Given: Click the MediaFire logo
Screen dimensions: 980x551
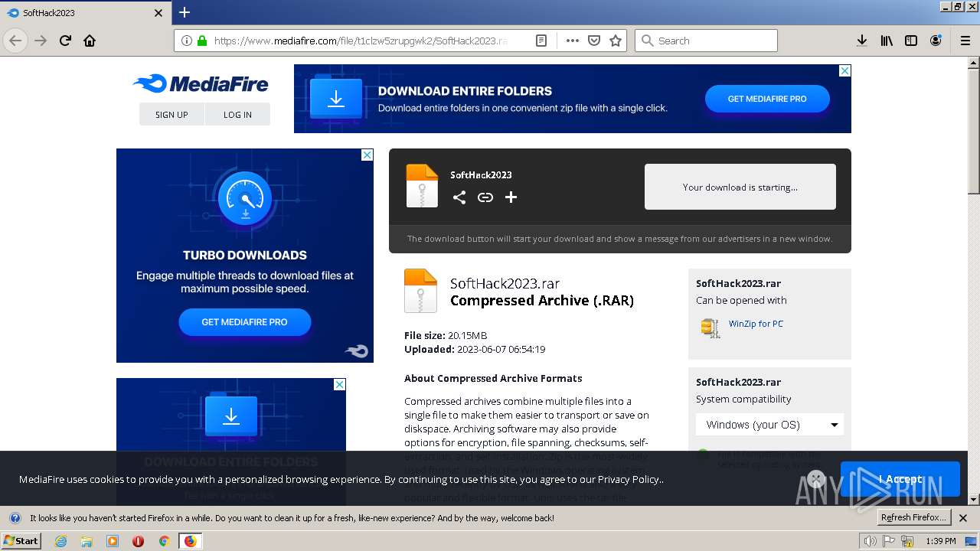Looking at the screenshot, I should pyautogui.click(x=201, y=83).
